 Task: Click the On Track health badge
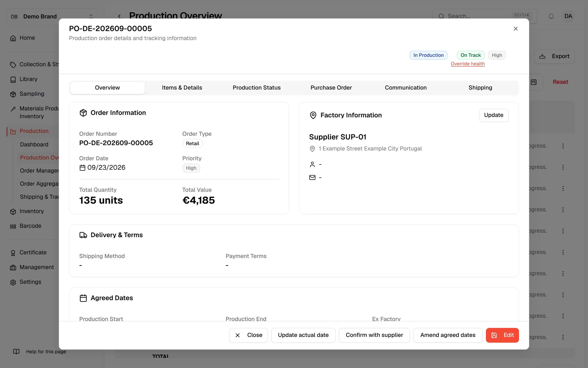[471, 55]
